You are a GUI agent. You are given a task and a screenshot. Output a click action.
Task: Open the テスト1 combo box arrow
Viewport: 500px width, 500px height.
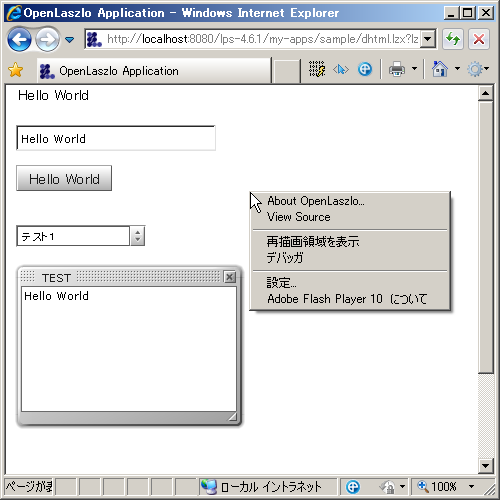tap(137, 236)
